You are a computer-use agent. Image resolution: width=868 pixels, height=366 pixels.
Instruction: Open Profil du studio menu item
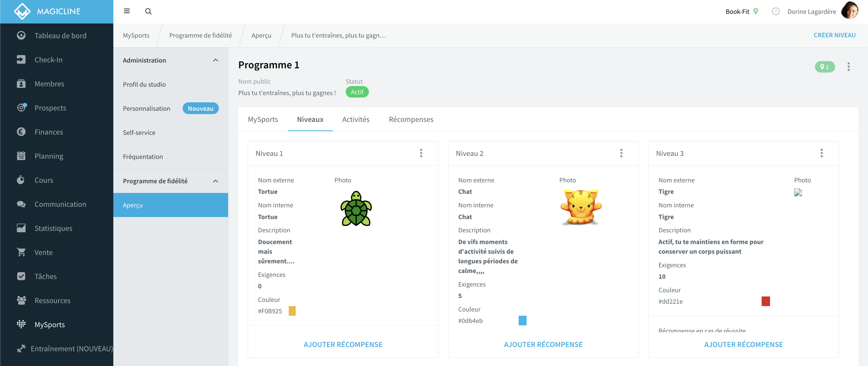[x=171, y=85]
